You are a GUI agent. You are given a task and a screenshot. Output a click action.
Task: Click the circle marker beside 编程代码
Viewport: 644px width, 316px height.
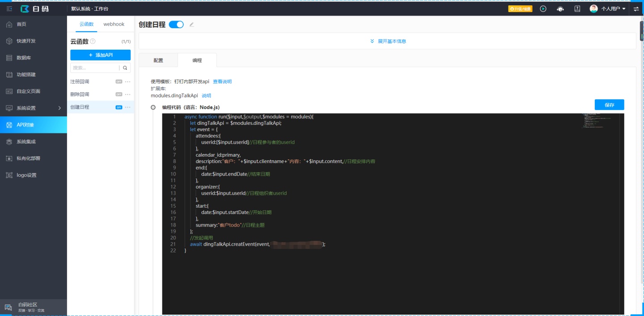click(x=153, y=107)
